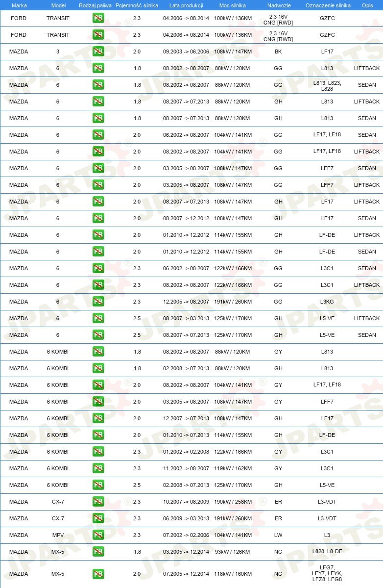This screenshot has height=588, width=383.
Task: Click the power value 190kW / 258KM
Action: click(x=233, y=501)
